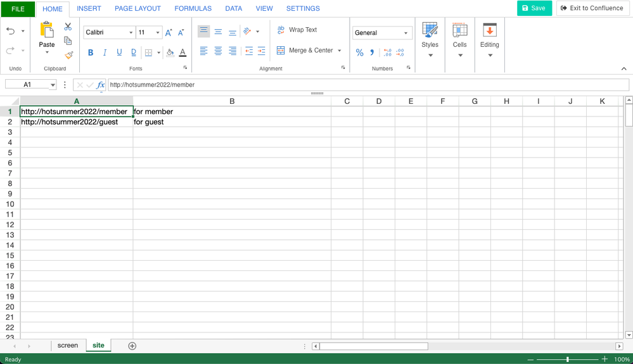
Task: Switch to the DATA tab
Action: tap(234, 8)
